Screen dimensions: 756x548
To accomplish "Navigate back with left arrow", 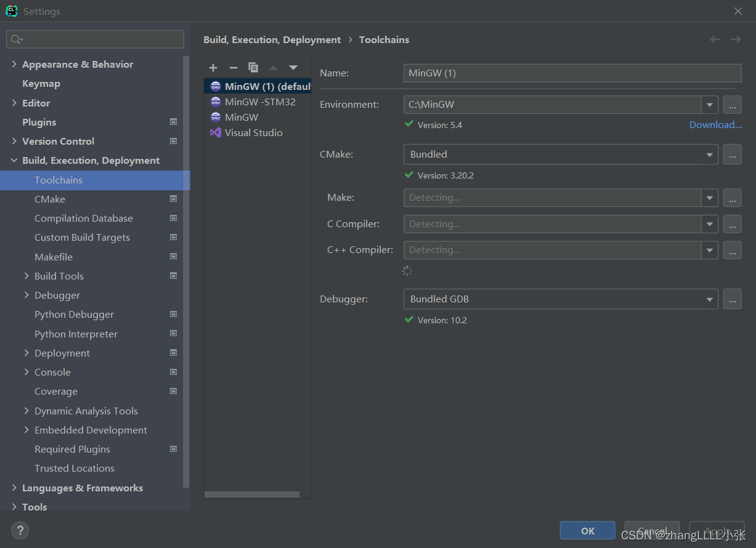I will 715,39.
